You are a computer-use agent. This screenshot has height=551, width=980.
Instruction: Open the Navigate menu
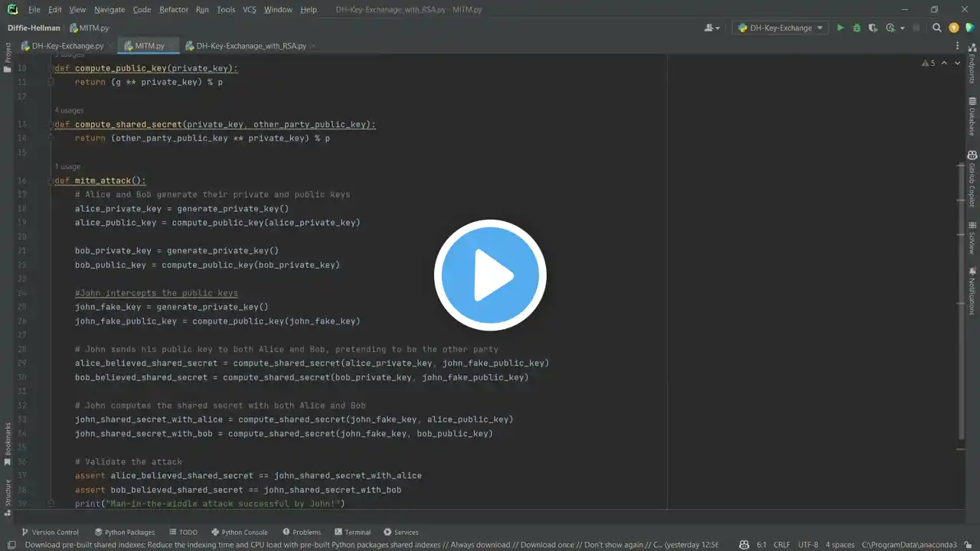[x=109, y=9]
